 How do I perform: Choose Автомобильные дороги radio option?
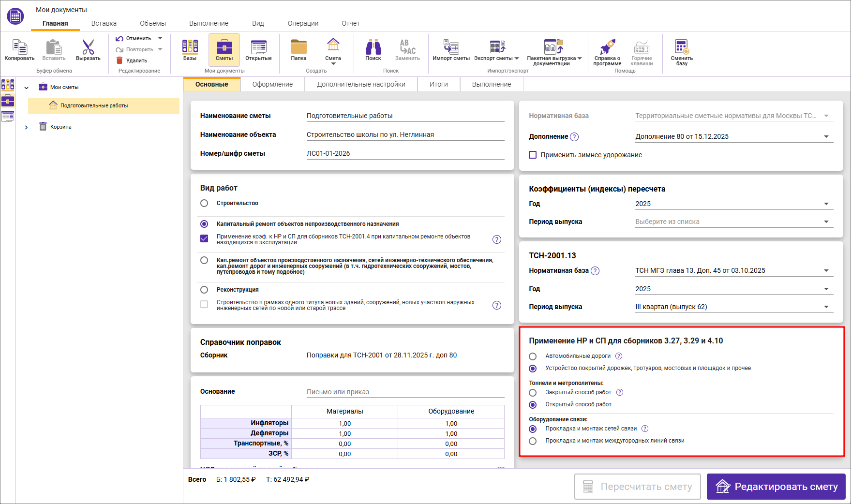[x=533, y=356]
